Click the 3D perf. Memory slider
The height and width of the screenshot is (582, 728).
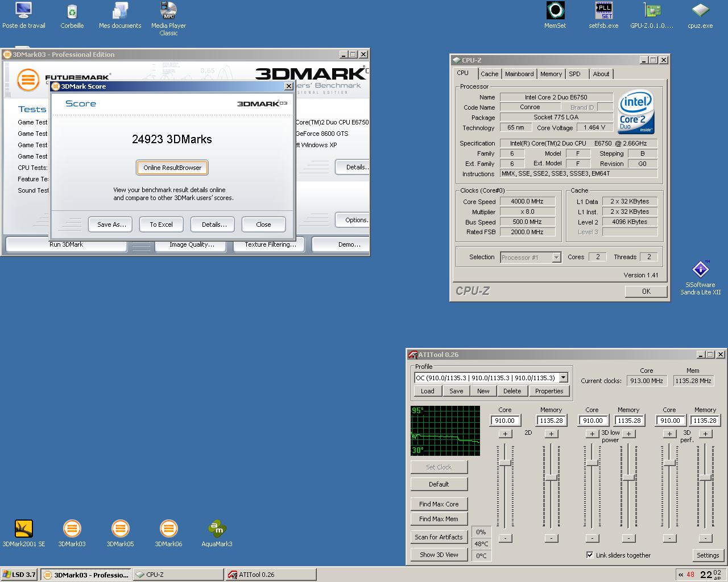point(705,477)
